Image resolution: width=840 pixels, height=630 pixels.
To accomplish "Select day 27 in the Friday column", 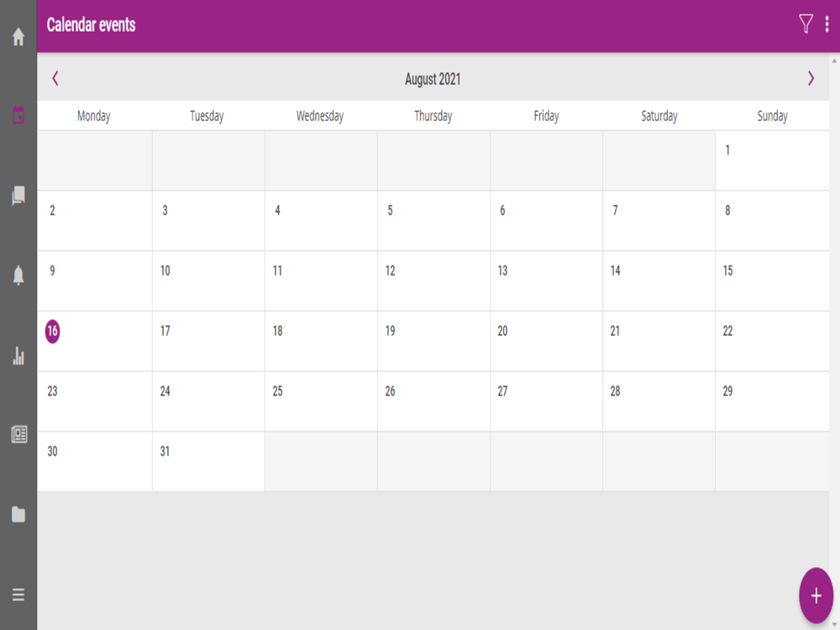I will pos(546,402).
